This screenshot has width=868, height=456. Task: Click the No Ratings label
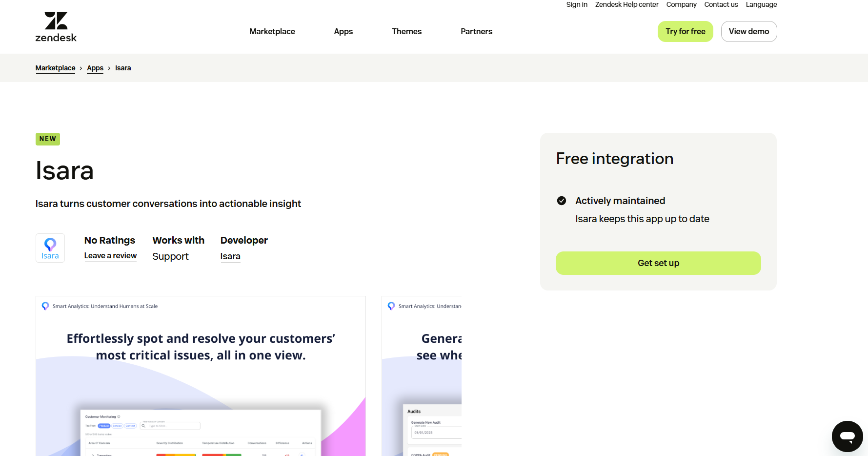point(110,240)
